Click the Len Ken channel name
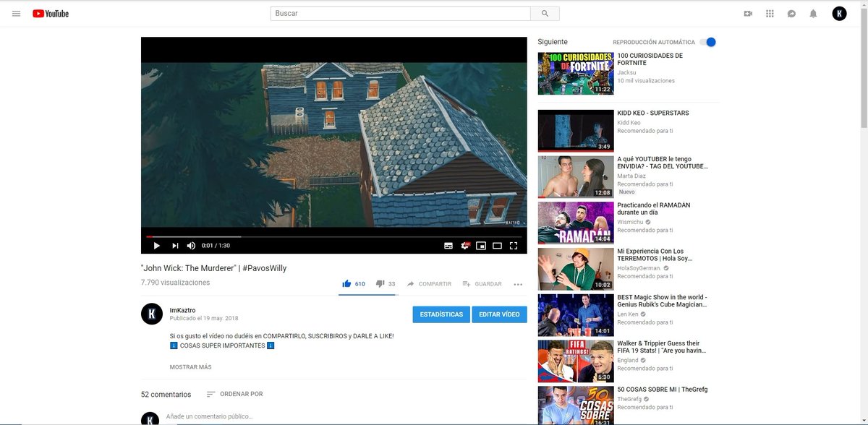Viewport: 868px width, 425px height. (629, 314)
